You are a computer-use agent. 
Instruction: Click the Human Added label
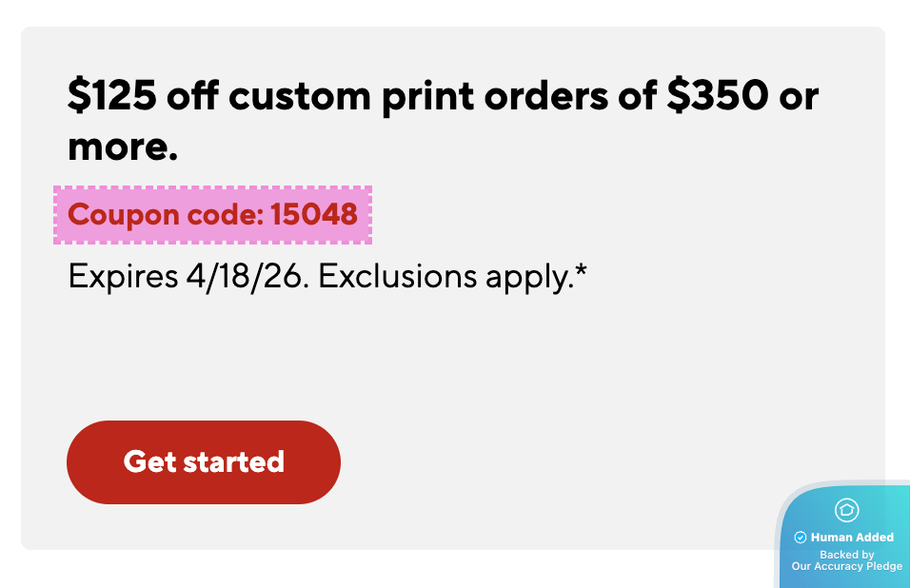click(852, 538)
